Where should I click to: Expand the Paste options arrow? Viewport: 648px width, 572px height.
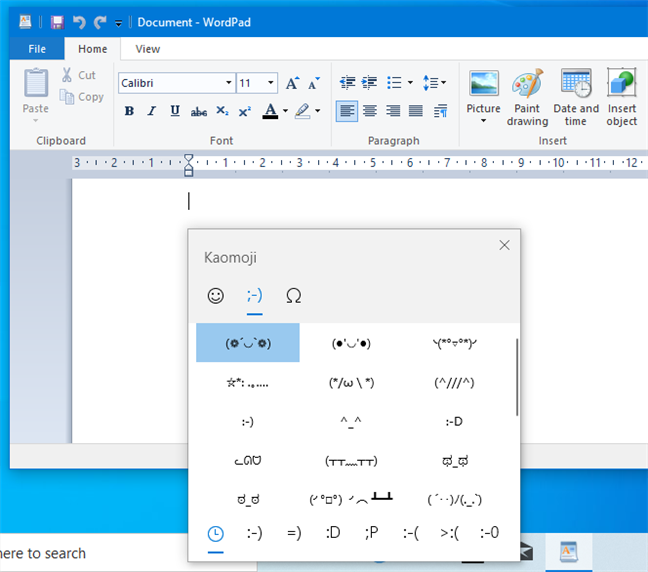coord(36,120)
